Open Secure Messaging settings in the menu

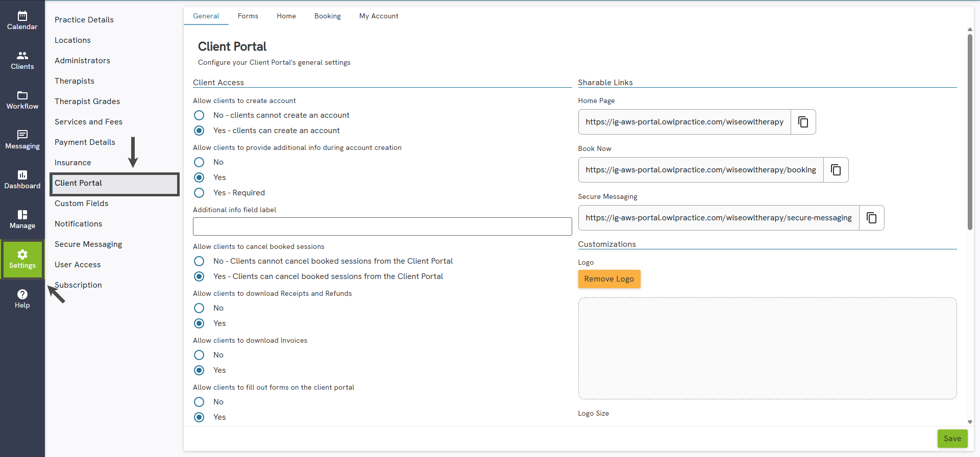88,244
